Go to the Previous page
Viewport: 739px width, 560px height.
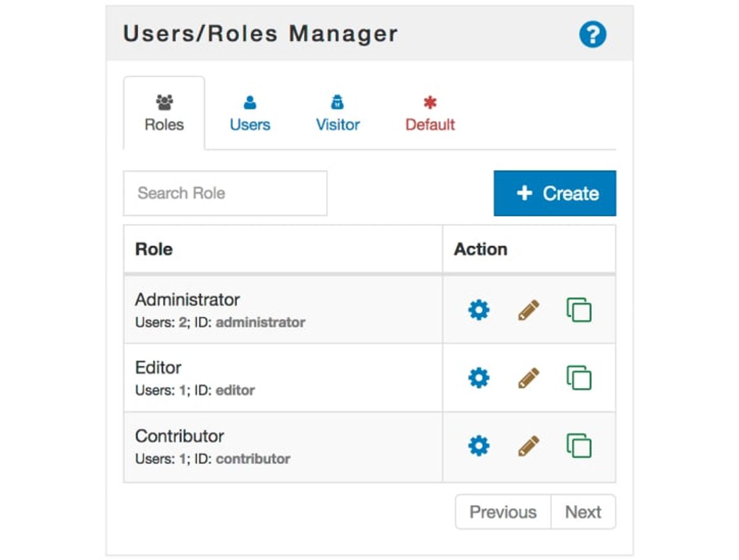click(x=503, y=512)
